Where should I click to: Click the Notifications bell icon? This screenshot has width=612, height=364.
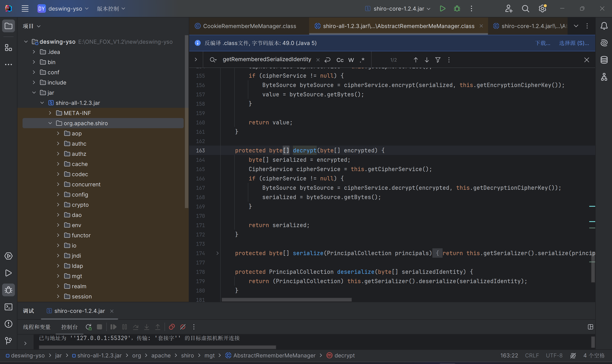[604, 26]
